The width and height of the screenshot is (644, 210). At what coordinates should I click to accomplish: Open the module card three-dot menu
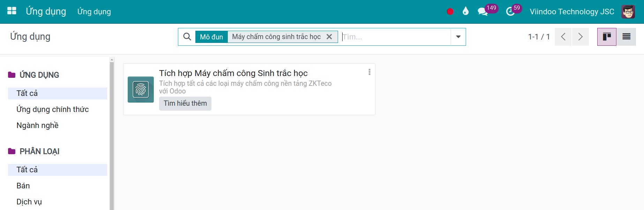point(369,72)
